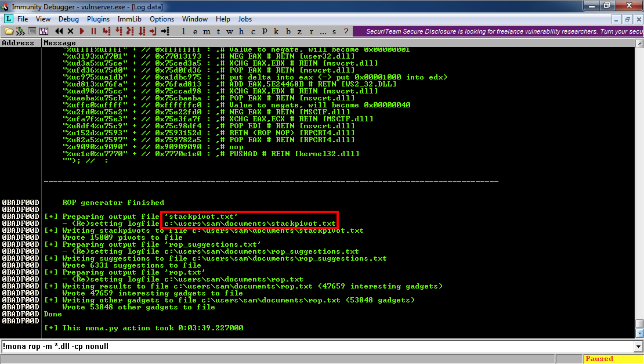
Task: Open the ImmLib menu
Action: coord(129,19)
